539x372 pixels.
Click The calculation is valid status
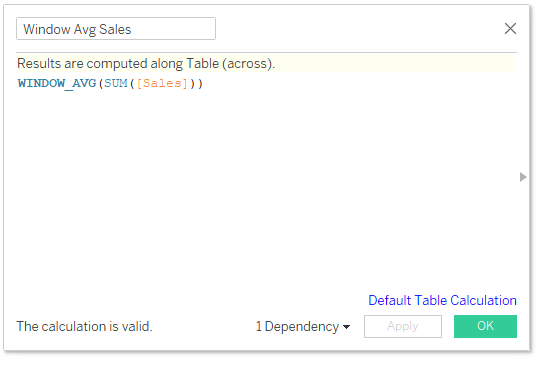click(85, 326)
